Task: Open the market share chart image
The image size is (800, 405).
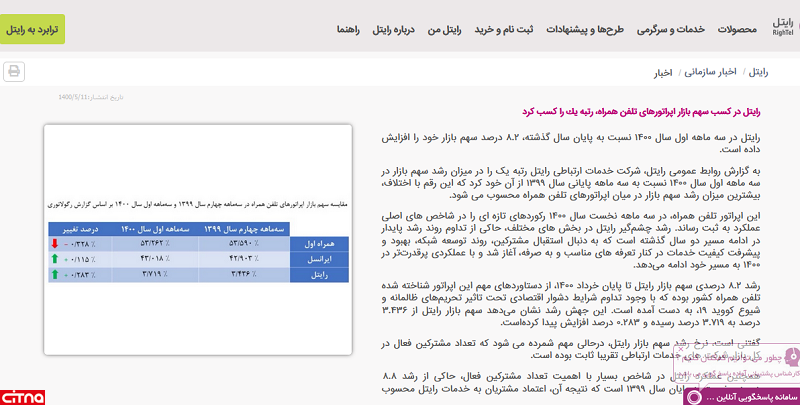Action: [x=198, y=238]
